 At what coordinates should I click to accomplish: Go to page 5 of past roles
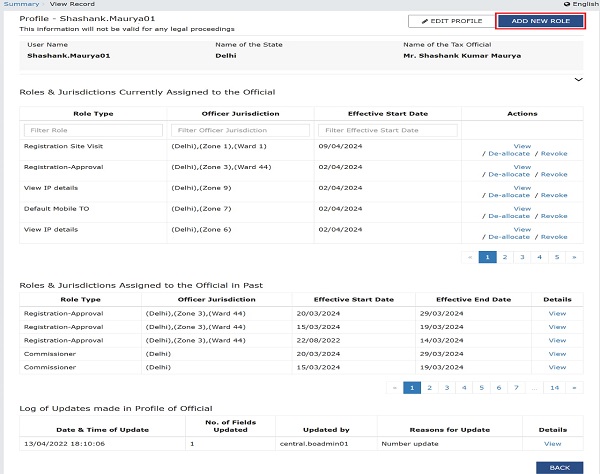click(481, 388)
